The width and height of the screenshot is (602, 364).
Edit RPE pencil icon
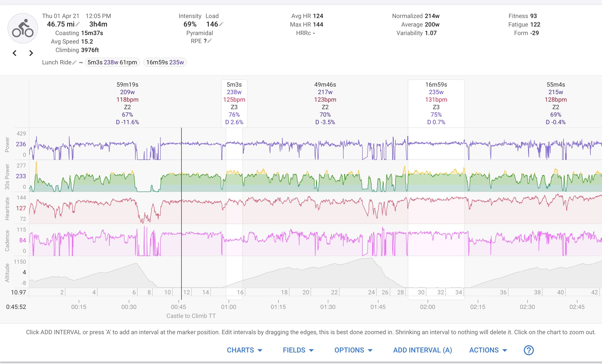pyautogui.click(x=210, y=41)
